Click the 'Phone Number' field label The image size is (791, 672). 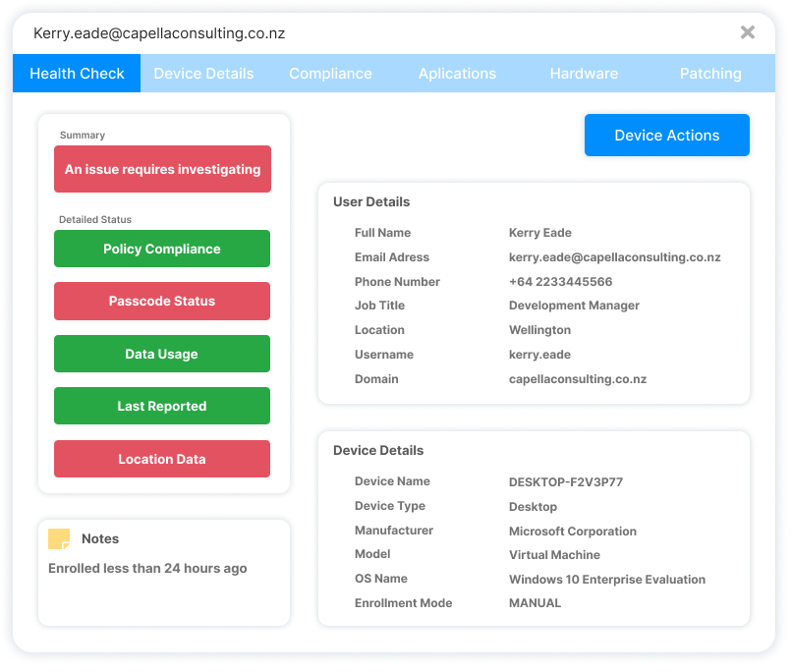[397, 282]
